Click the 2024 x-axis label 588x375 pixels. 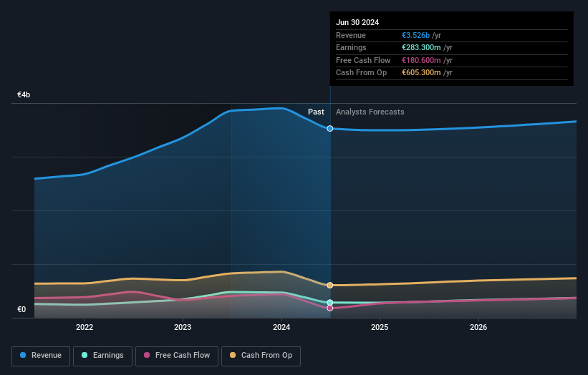[x=281, y=327]
